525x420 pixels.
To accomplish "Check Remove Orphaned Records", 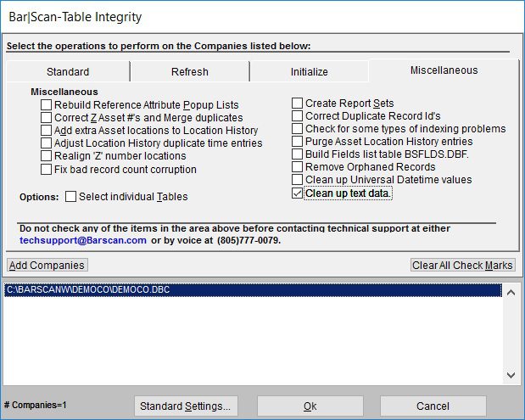I will click(298, 167).
